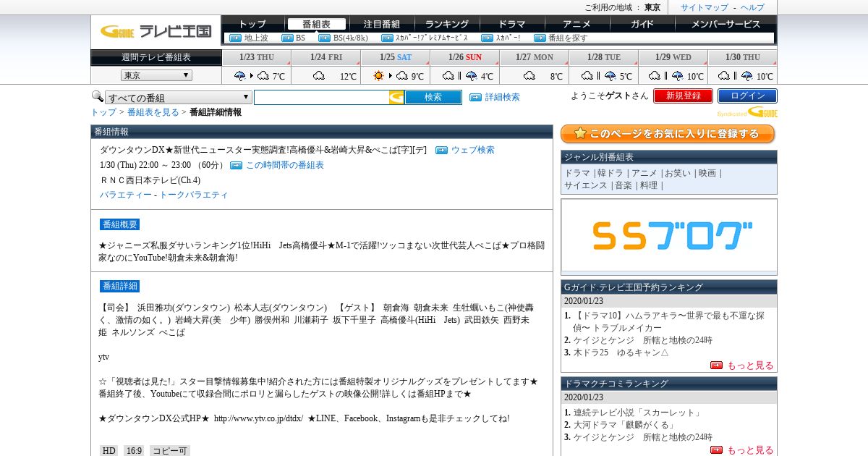Viewport: 868px width, 456px height.
Task: Open the ドラマ tab
Action: click(x=512, y=24)
